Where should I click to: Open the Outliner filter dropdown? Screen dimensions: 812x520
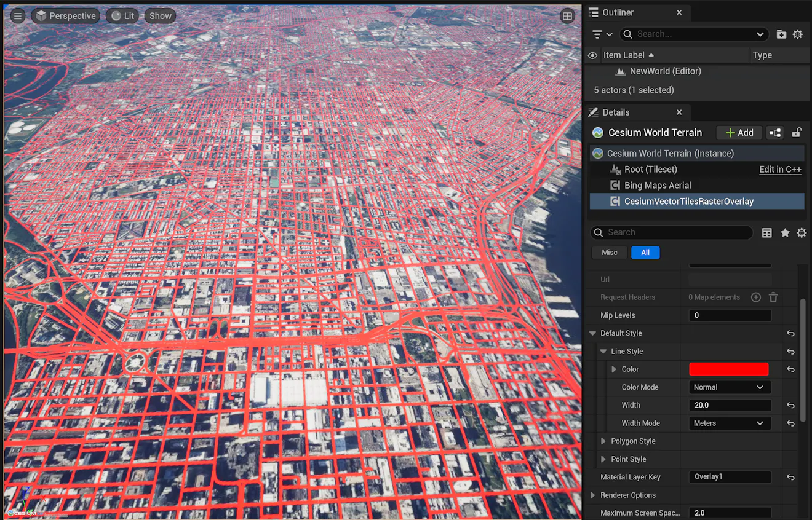pos(602,34)
